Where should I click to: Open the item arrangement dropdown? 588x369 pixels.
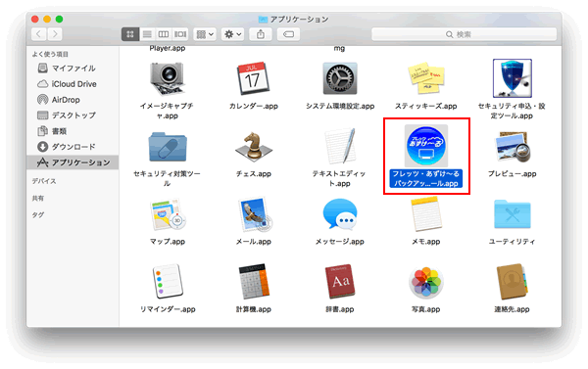click(205, 34)
